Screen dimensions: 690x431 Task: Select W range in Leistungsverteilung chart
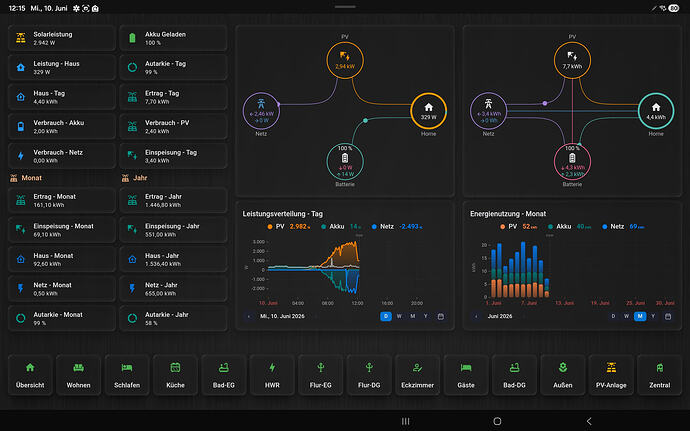399,317
